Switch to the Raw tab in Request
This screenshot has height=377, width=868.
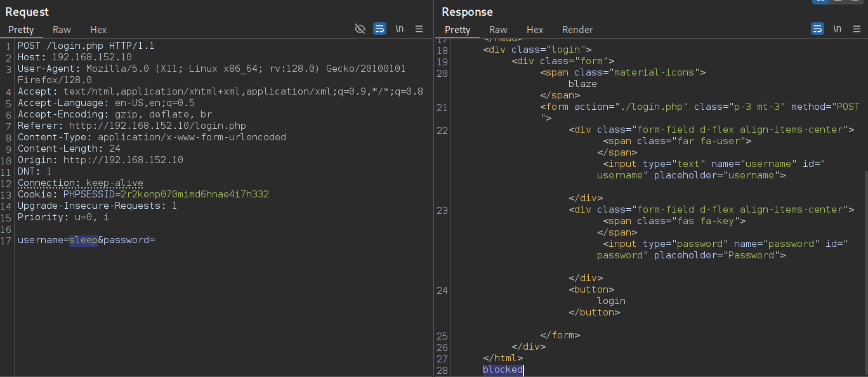[x=62, y=30]
